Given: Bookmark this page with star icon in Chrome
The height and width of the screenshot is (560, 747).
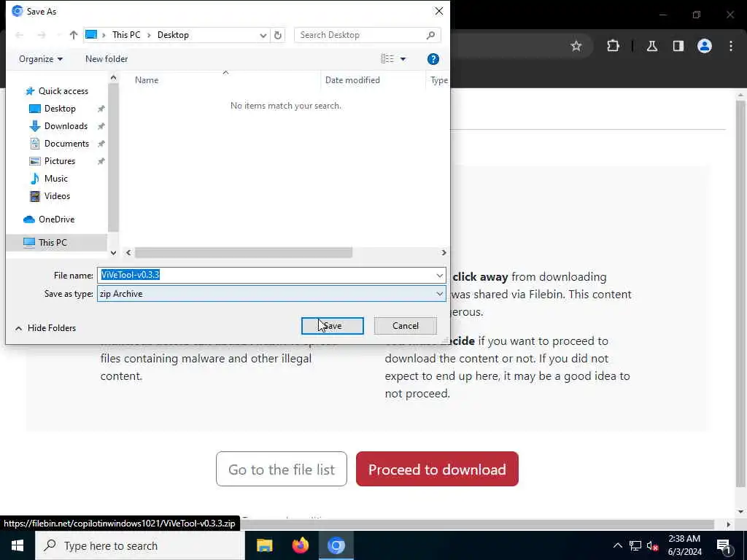Looking at the screenshot, I should (576, 46).
